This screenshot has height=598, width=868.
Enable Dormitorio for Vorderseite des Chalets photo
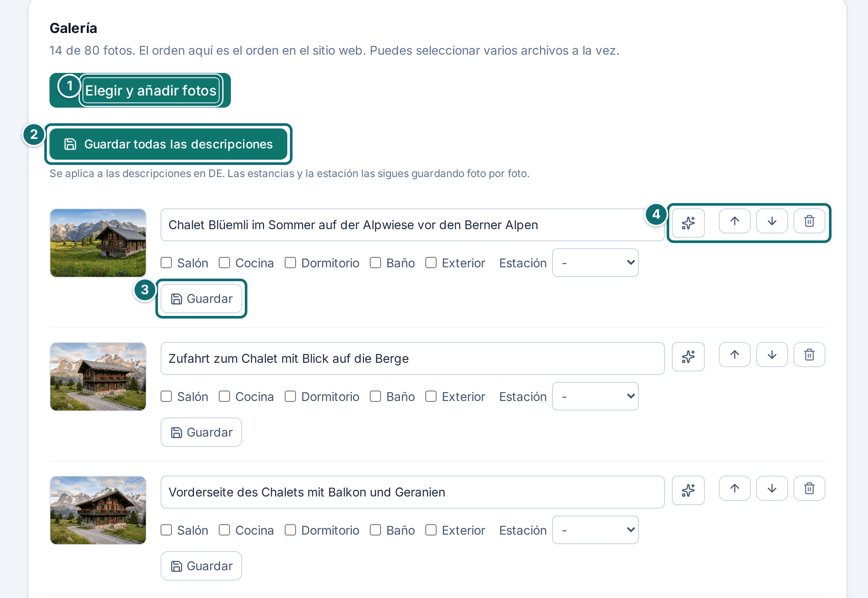[290, 530]
